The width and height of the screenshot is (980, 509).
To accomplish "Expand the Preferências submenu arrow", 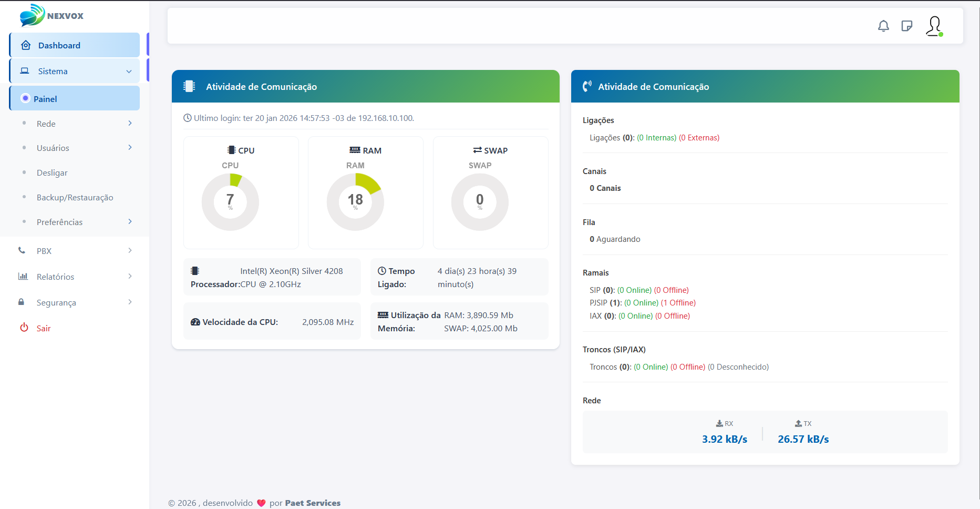I will point(130,221).
